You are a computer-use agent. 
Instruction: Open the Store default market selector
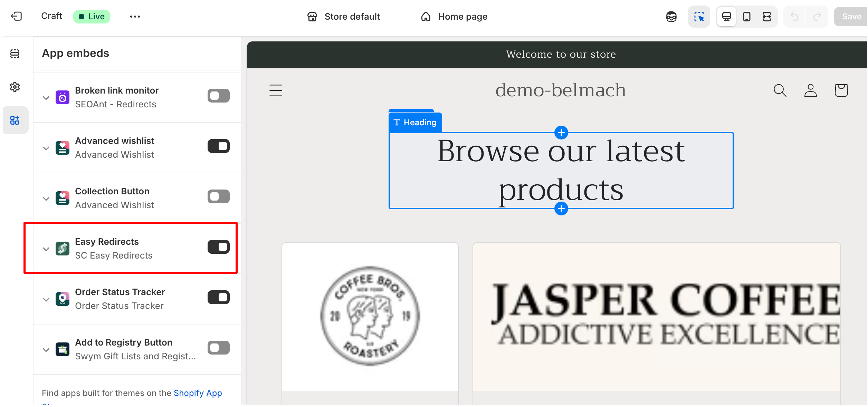[x=344, y=17]
